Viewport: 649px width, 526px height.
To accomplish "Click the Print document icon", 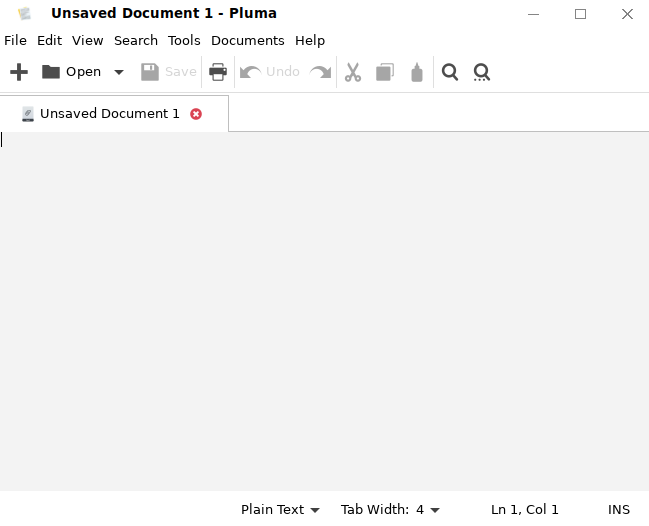I will 218,72.
